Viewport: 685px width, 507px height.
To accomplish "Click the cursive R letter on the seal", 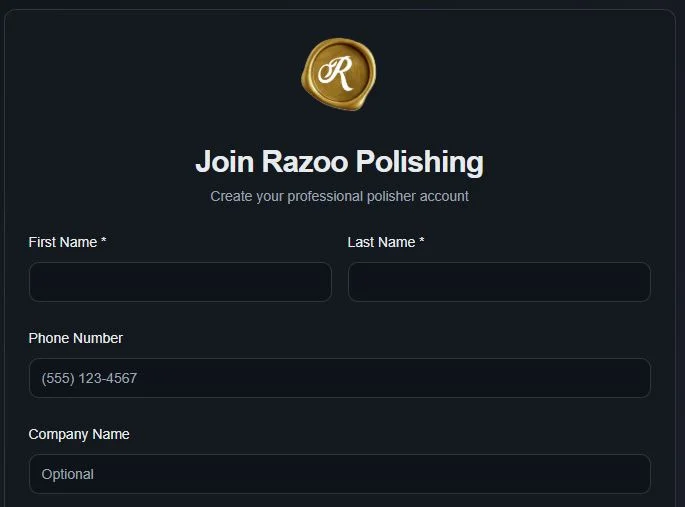I will click(337, 73).
